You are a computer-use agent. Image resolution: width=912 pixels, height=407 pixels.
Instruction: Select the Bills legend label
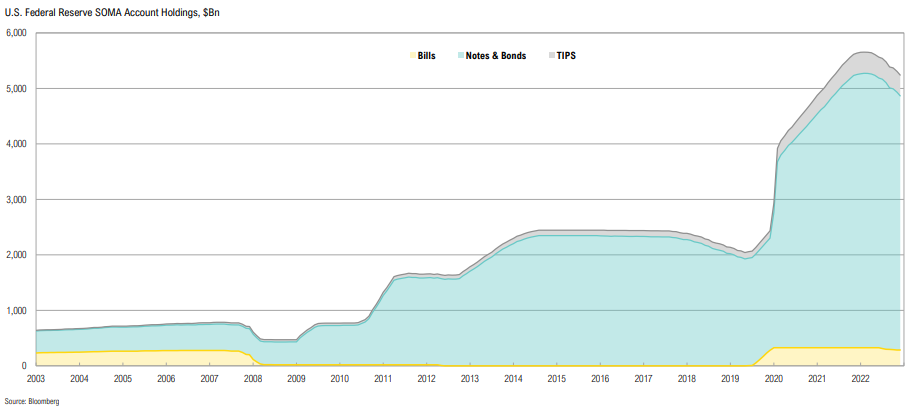427,55
